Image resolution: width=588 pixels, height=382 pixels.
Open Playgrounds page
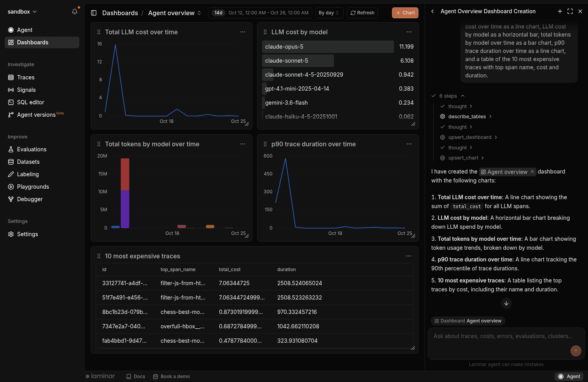[42, 187]
